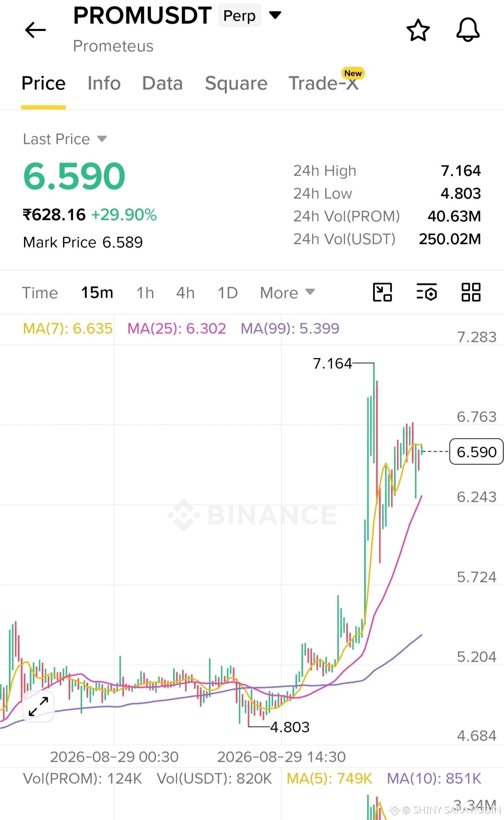Viewport: 504px width, 820px height.
Task: Tap the 24h Vol(USDT) value 250.02M
Action: (x=450, y=239)
